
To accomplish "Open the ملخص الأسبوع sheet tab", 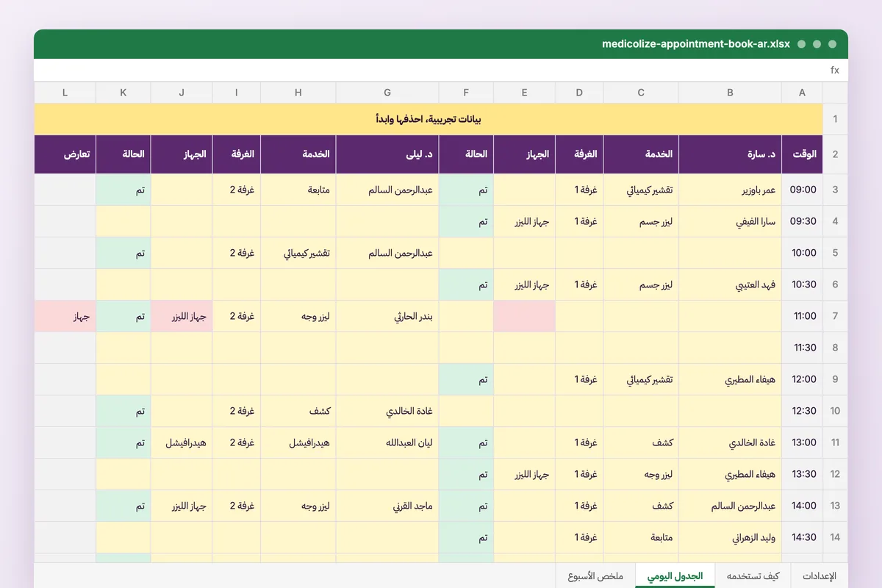I will [x=595, y=576].
